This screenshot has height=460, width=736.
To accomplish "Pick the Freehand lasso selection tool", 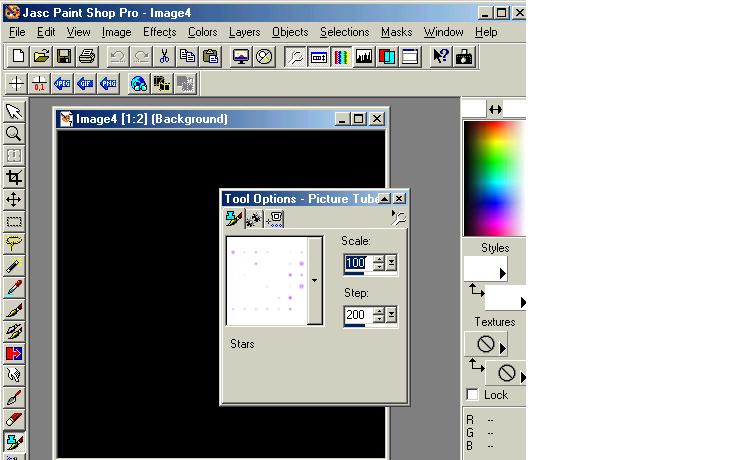I will point(14,244).
